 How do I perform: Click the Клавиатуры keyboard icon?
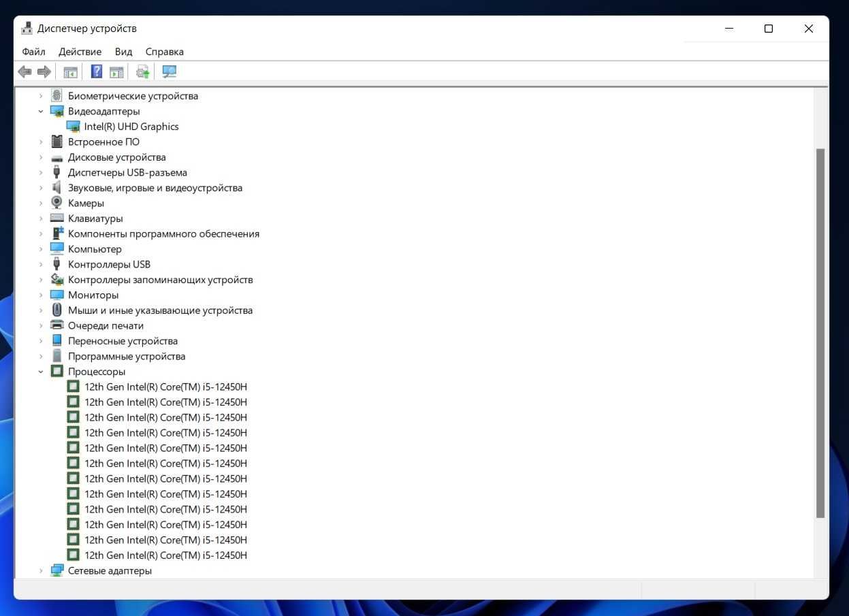coord(57,218)
